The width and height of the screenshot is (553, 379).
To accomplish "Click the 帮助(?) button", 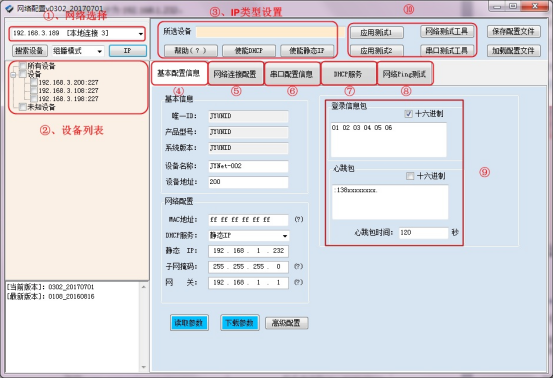I will click(190, 51).
